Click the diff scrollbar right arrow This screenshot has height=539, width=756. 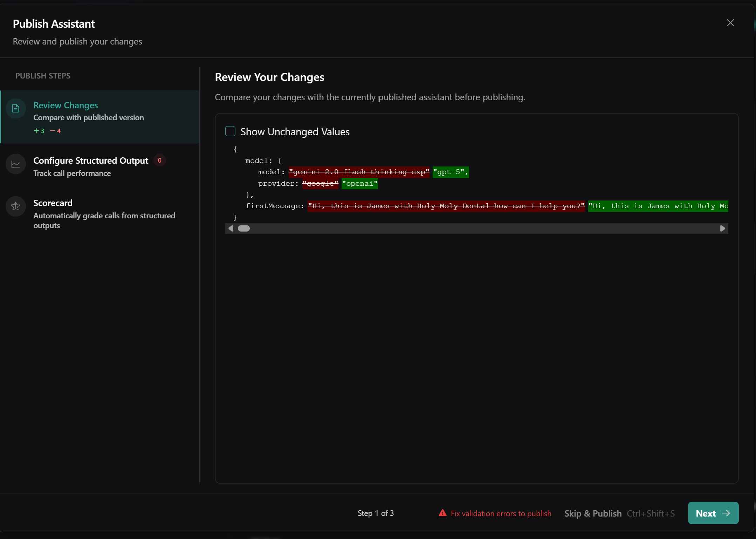tap(722, 228)
